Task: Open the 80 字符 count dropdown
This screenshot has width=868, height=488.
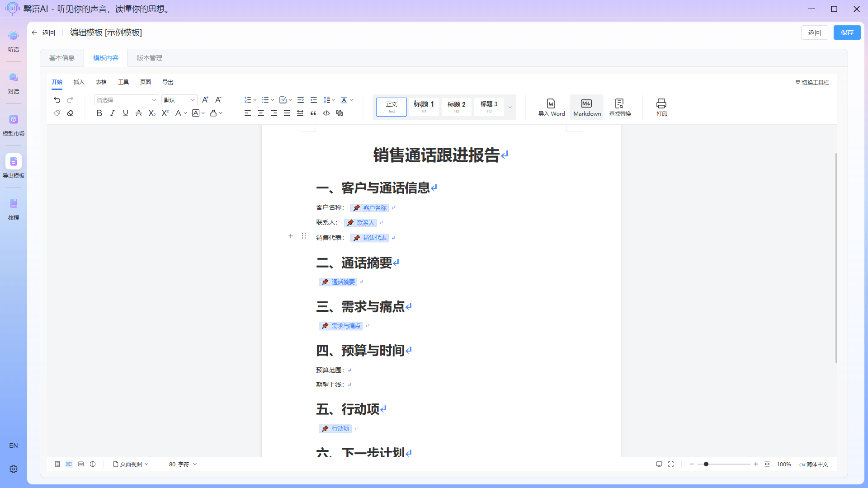Action: tap(183, 464)
